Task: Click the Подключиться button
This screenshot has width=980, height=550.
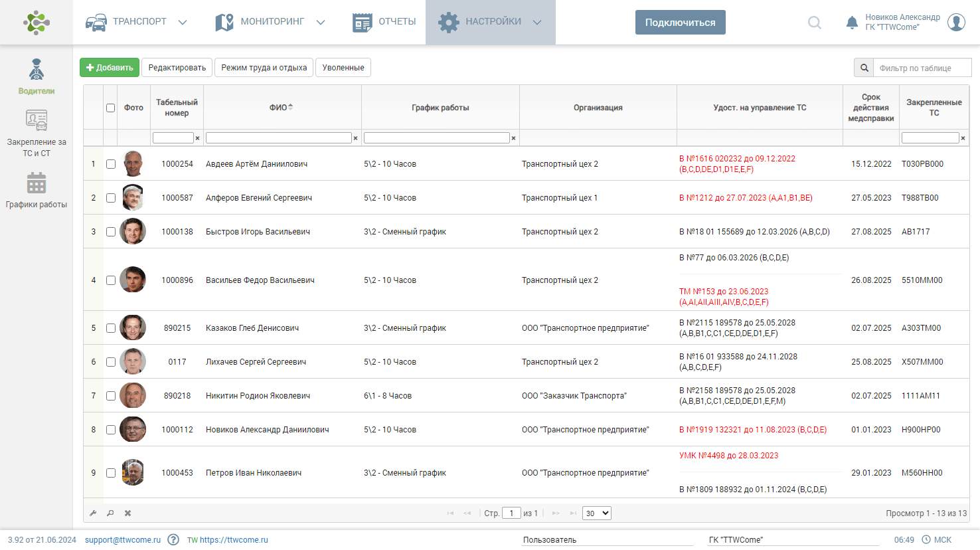Action: click(680, 23)
